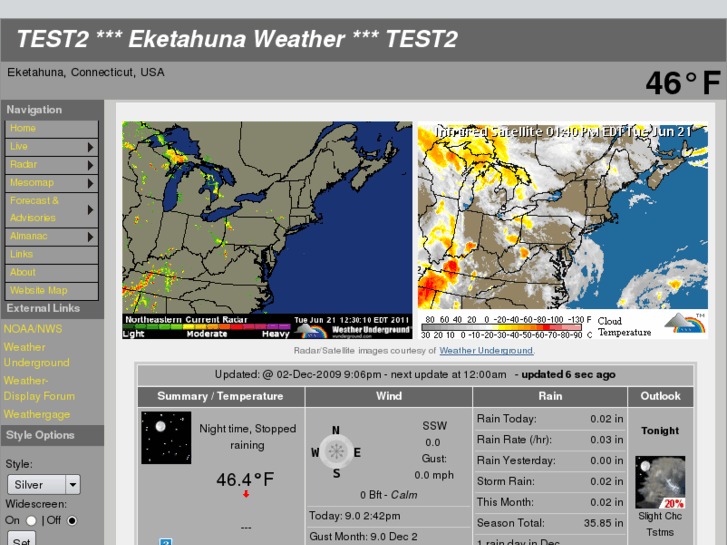Expand the Live submenu arrow

click(90, 147)
